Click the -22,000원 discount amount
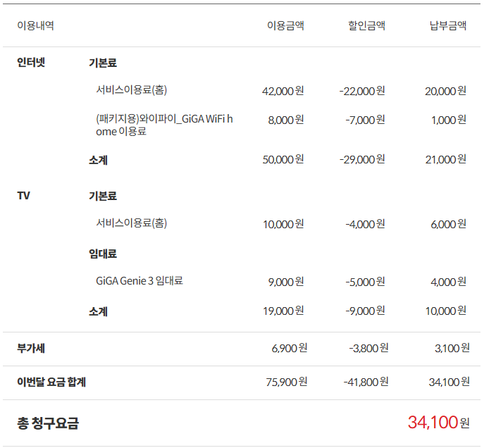Image resolution: width=484 pixels, height=448 pixels. [362, 91]
